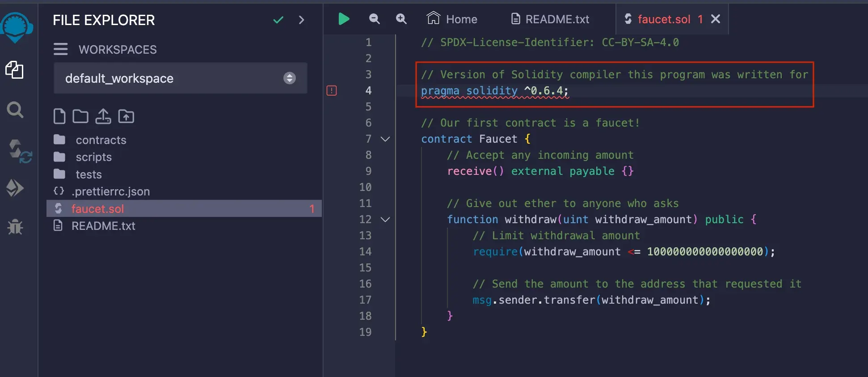Click the error count badge on faucet.sol row
This screenshot has height=377, width=868.
pyautogui.click(x=312, y=209)
